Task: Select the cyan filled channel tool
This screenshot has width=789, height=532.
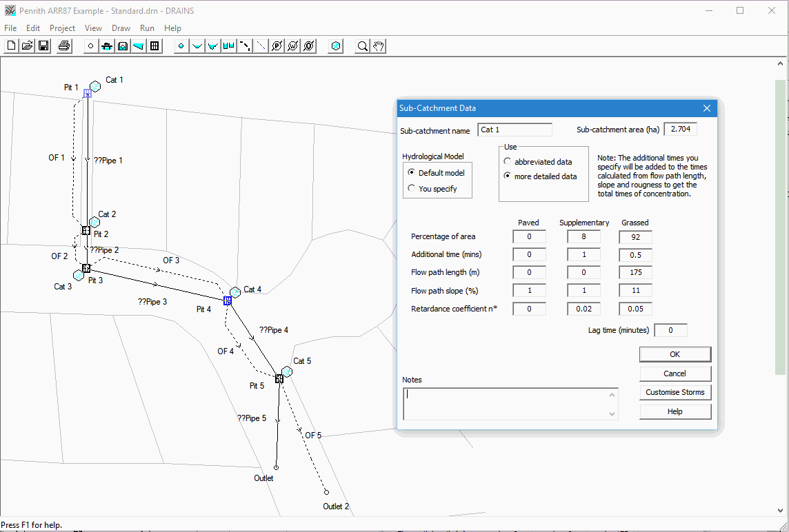Action: [213, 46]
